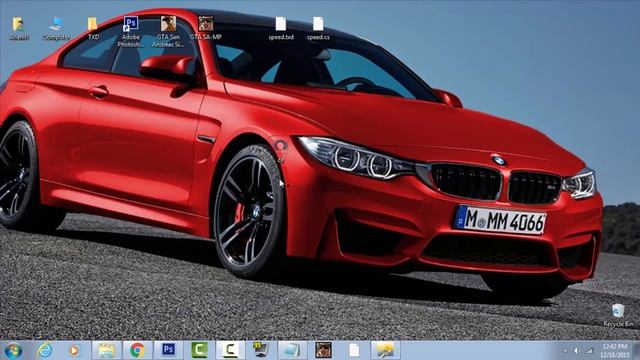
Task: Open the white Camtasia recorder taskbar icon
Action: [230, 350]
